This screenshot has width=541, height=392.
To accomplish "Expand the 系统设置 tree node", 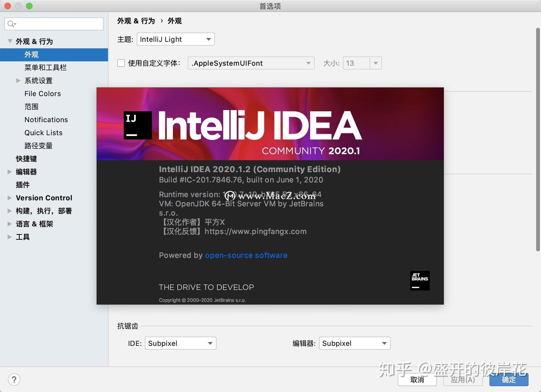I will pos(18,80).
